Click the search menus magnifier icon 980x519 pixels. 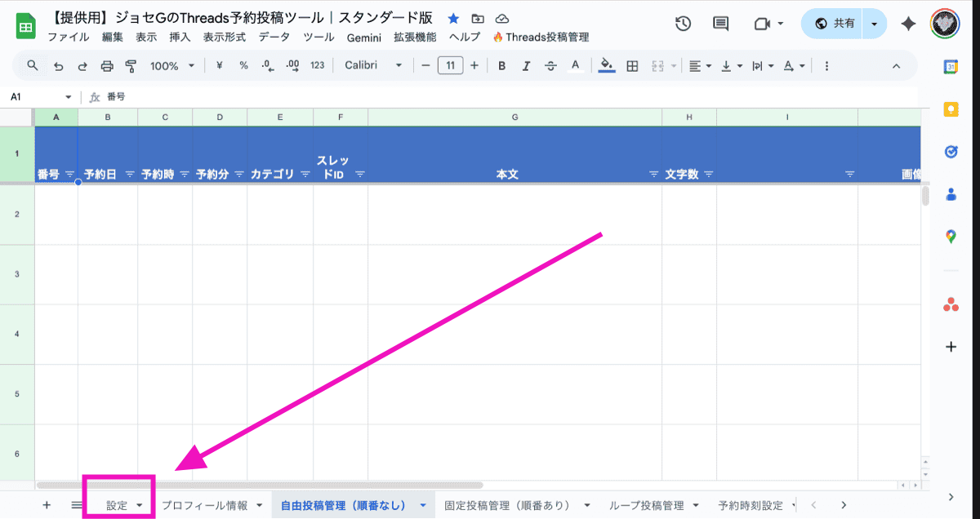[x=33, y=65]
